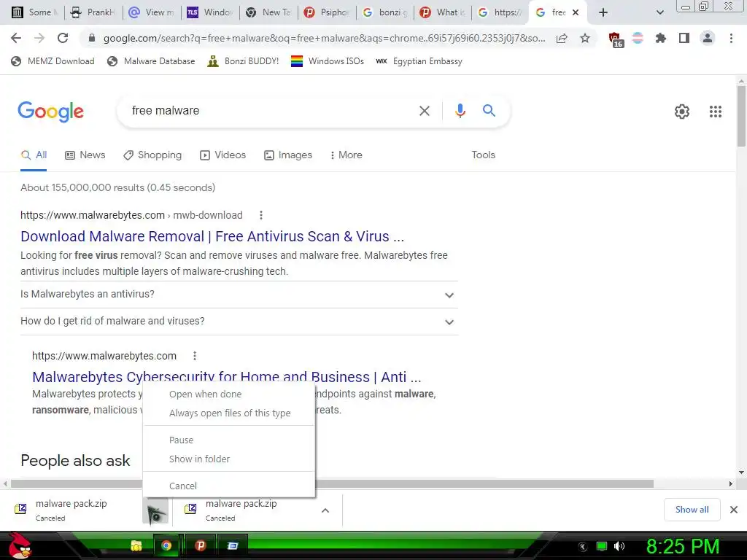The width and height of the screenshot is (747, 560).
Task: Open the blue window app on taskbar
Action: pyautogui.click(x=233, y=545)
